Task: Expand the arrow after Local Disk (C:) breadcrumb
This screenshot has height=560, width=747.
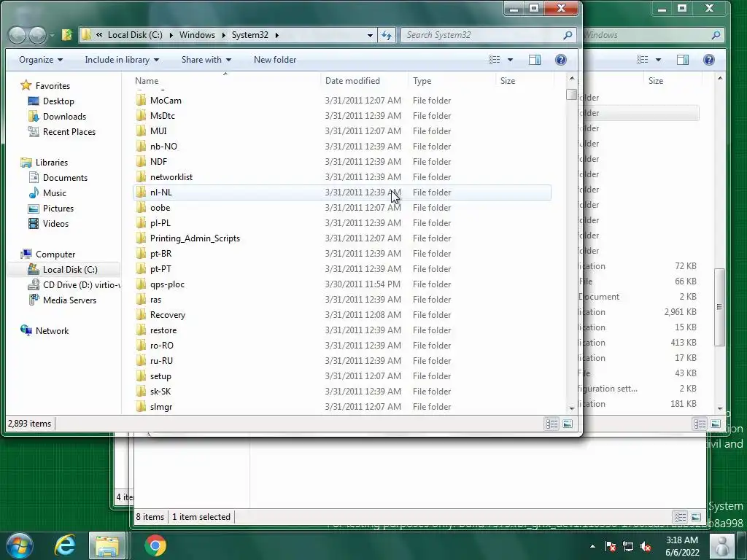Action: point(171,35)
